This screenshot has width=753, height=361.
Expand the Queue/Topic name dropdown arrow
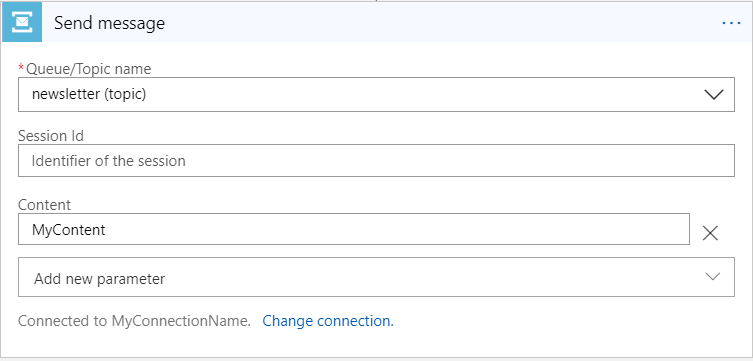tap(714, 95)
